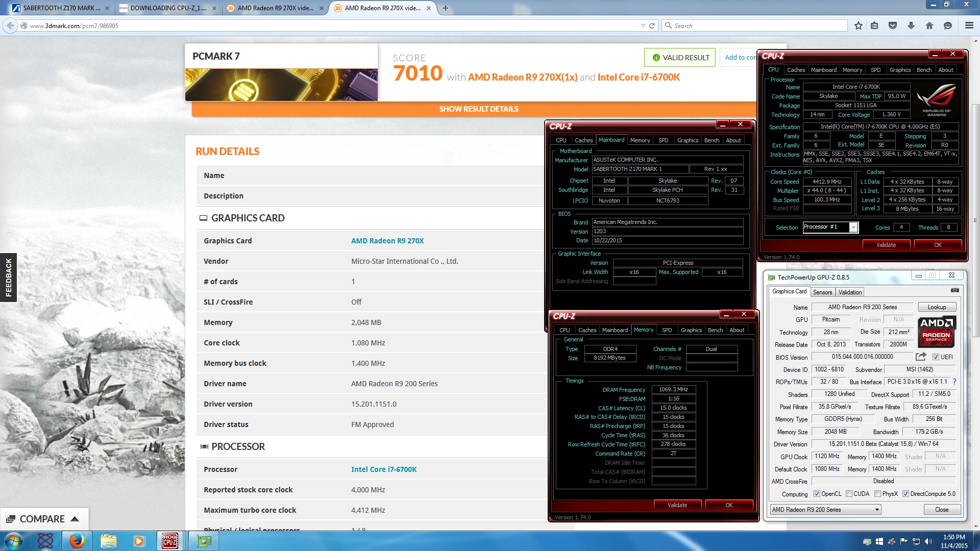Screen dimensions: 980x551
Task: Click SHOW RESULT DETAILS orange bar
Action: (x=478, y=109)
